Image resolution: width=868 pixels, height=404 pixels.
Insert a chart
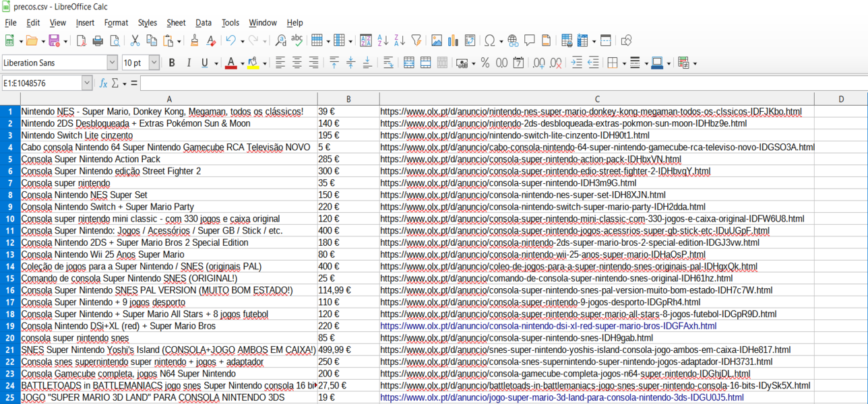click(454, 41)
